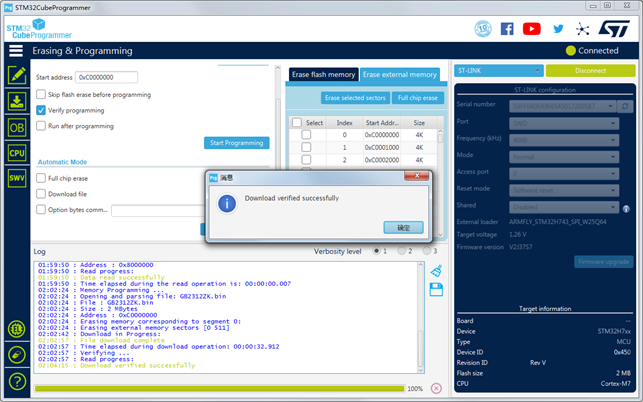Click Full chip erase button
Screen dimensions: 643x402
pyautogui.click(x=417, y=98)
